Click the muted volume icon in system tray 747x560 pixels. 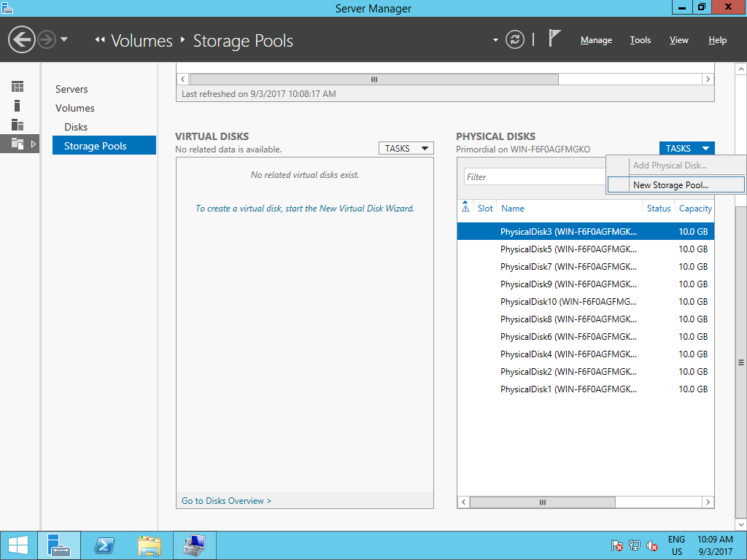click(651, 545)
